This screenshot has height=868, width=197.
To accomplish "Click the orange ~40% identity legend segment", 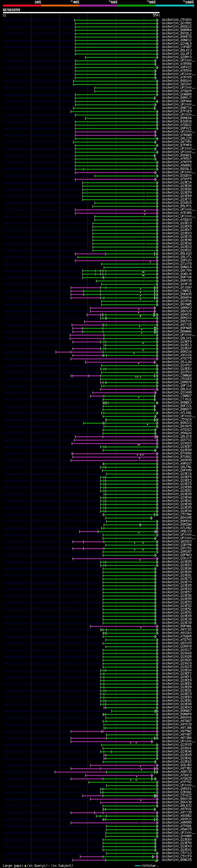I will 60,6.
